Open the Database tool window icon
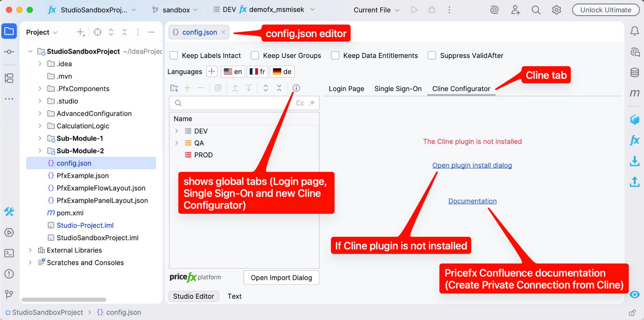Screen dimensions: 644x320 tap(635, 73)
